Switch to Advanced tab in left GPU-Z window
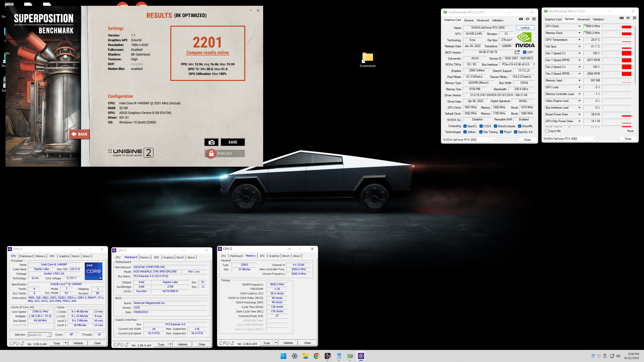The height and width of the screenshot is (362, 644). tap(482, 20)
